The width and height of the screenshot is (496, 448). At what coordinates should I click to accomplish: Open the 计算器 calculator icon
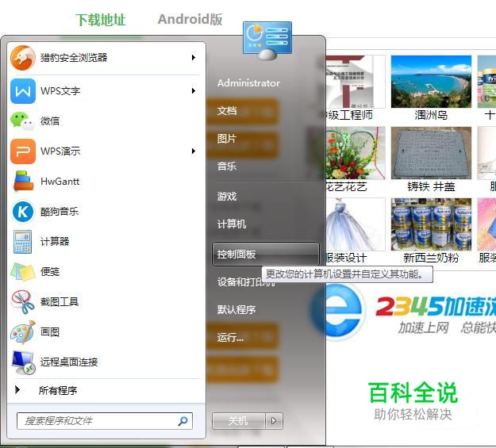[x=22, y=242]
